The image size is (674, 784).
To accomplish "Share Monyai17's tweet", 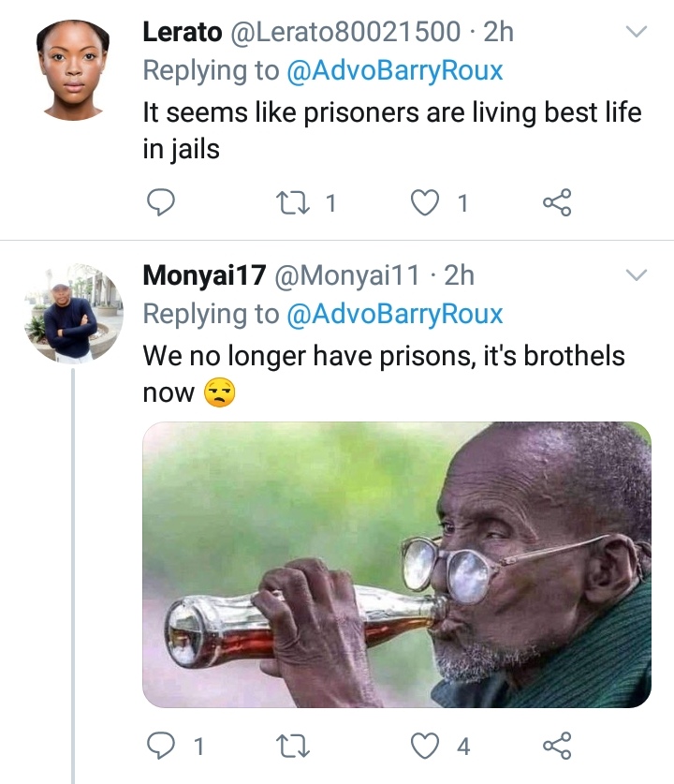I will [557, 746].
